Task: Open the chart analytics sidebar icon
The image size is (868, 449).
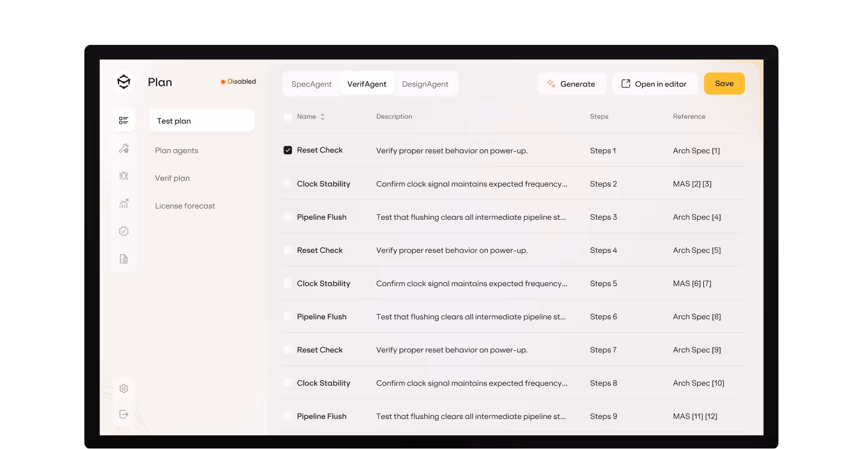Action: 124,204
